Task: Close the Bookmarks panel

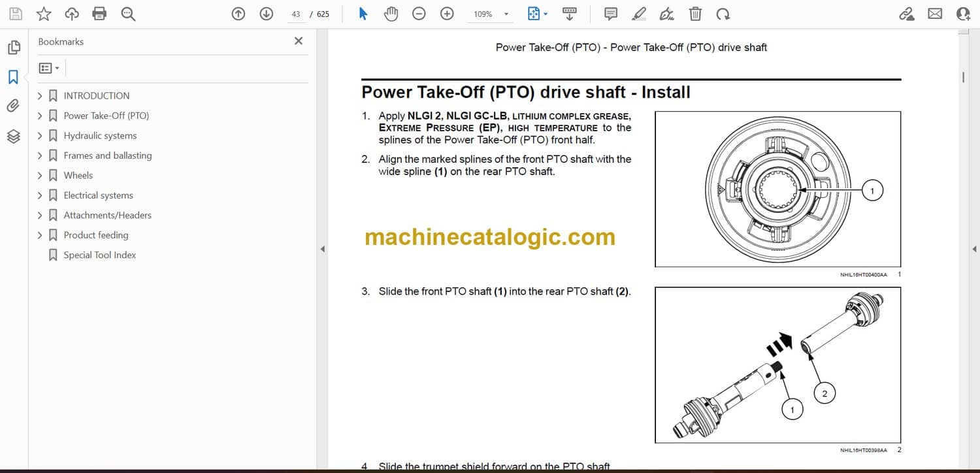Action: point(299,41)
